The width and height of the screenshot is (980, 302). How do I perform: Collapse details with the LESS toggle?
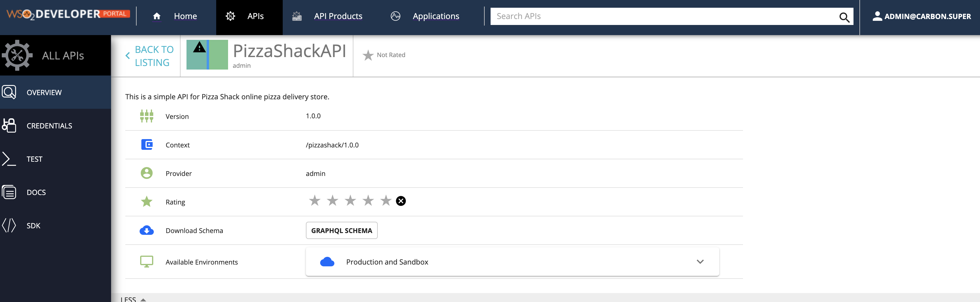133,299
